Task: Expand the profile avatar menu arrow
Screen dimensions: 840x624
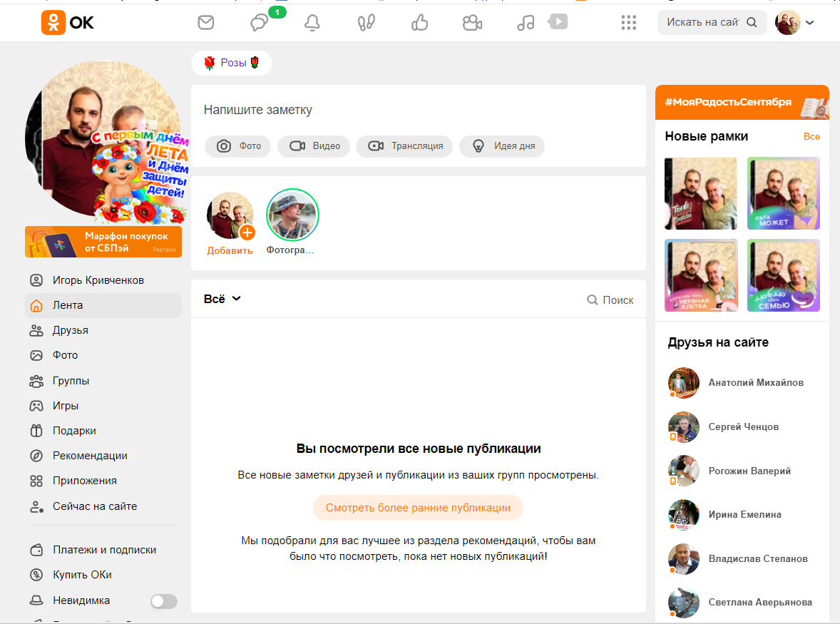Action: coord(809,23)
